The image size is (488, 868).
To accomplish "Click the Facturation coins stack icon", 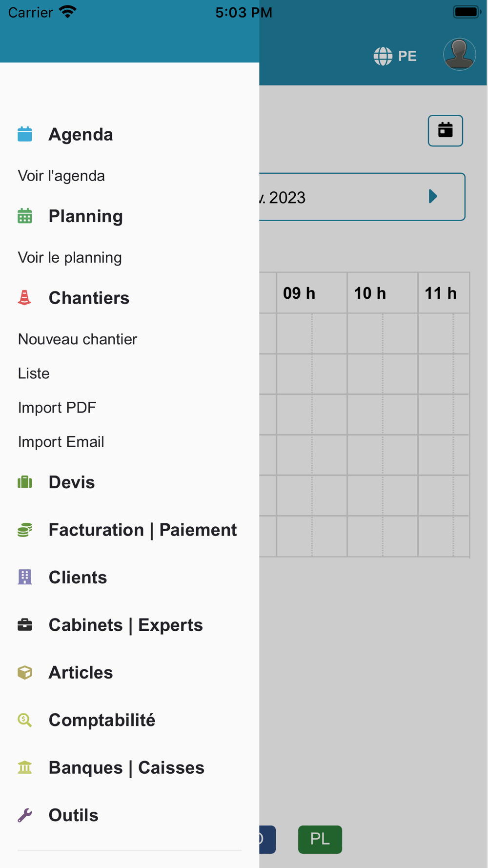I will pos(25,530).
